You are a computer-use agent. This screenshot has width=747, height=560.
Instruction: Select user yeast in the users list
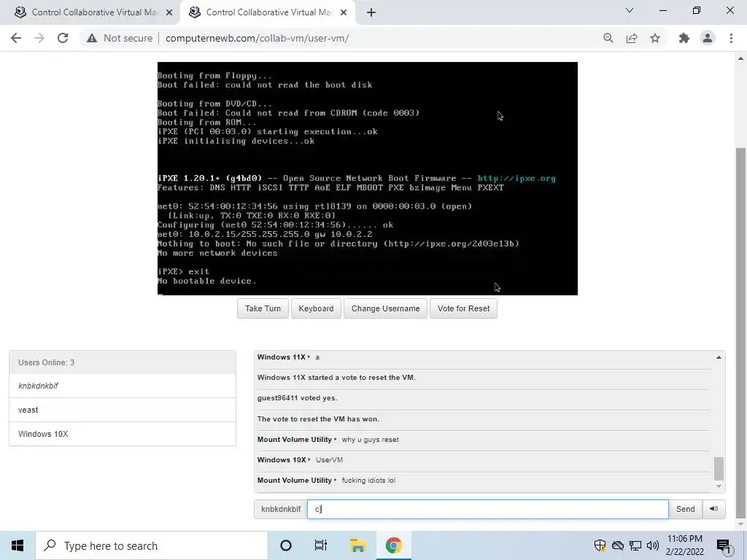tap(123, 410)
